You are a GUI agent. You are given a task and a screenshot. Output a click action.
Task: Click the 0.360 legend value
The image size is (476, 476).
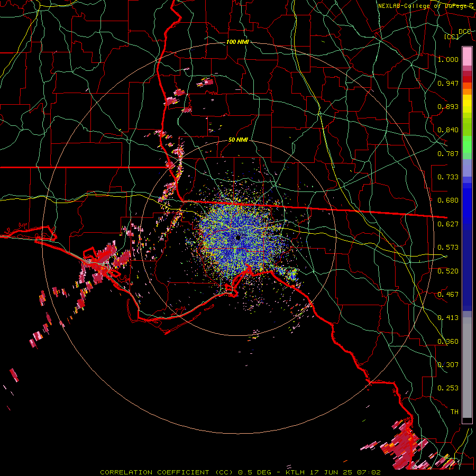[x=448, y=342]
